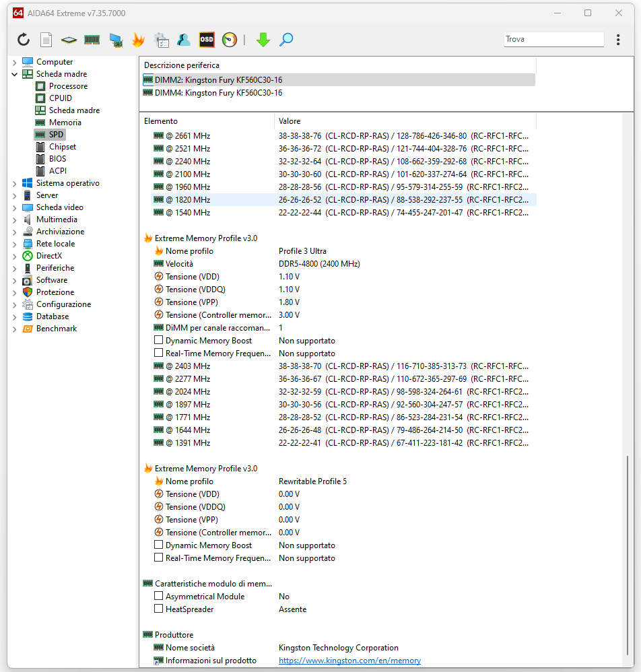Screen dimensions: 641x672
Task: Expand the DirectX tree node
Action: (15, 257)
